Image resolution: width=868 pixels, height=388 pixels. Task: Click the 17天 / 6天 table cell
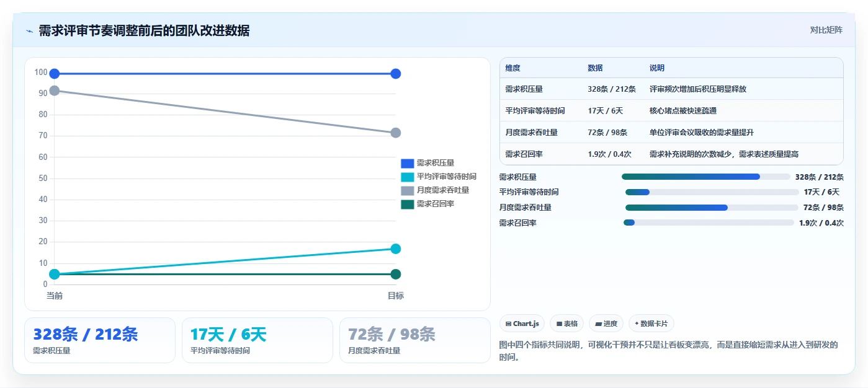(x=605, y=111)
